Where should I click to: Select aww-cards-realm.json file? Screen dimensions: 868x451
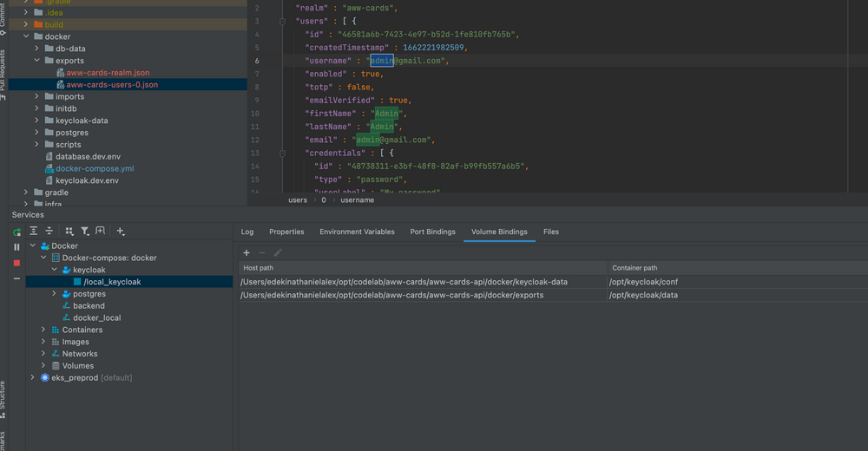click(108, 73)
